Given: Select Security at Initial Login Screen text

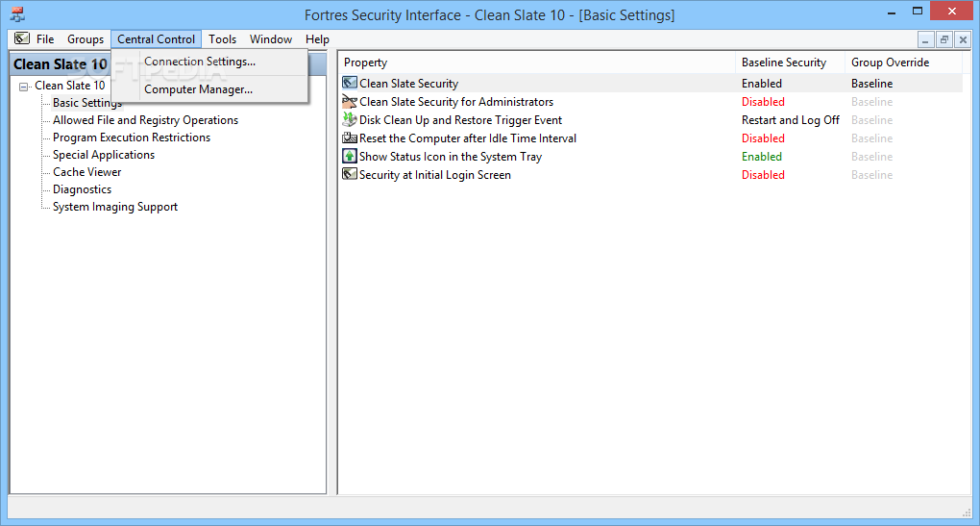Looking at the screenshot, I should pos(435,175).
